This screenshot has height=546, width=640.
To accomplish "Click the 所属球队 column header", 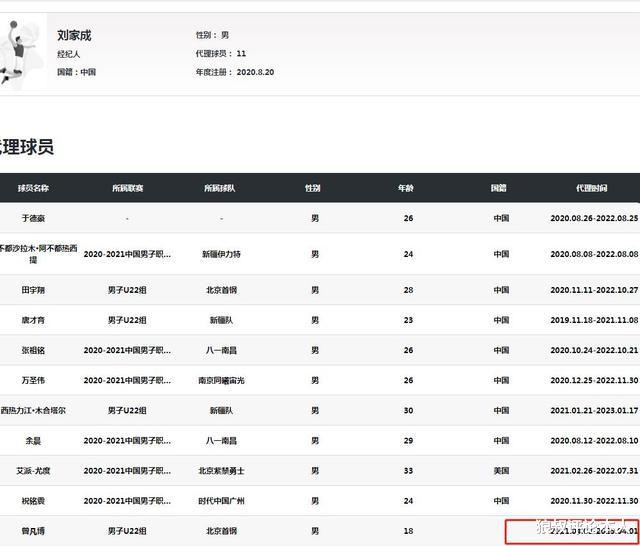I will (x=220, y=188).
